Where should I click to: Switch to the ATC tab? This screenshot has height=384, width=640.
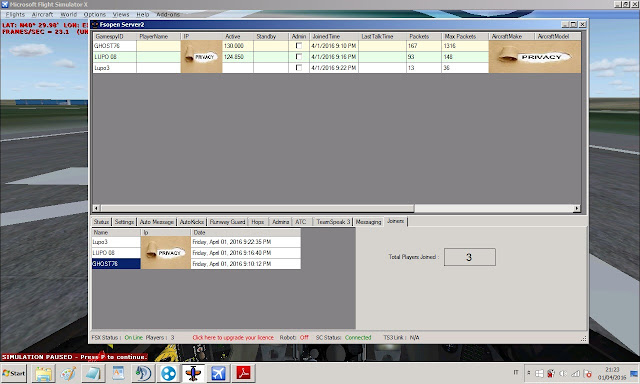coord(301,222)
